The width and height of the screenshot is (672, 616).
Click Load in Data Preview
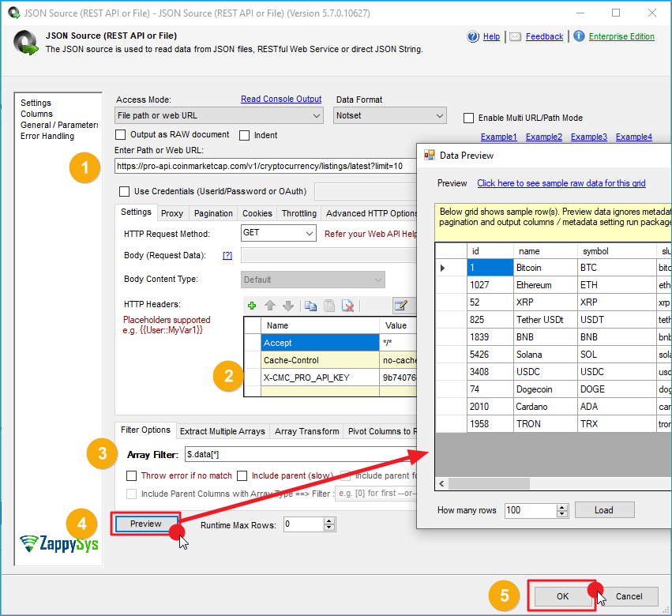coord(604,510)
